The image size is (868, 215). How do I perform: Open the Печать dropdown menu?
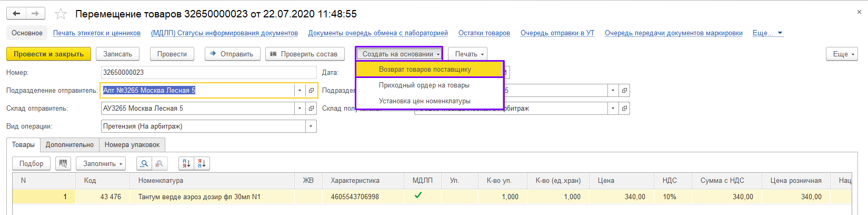pos(467,54)
